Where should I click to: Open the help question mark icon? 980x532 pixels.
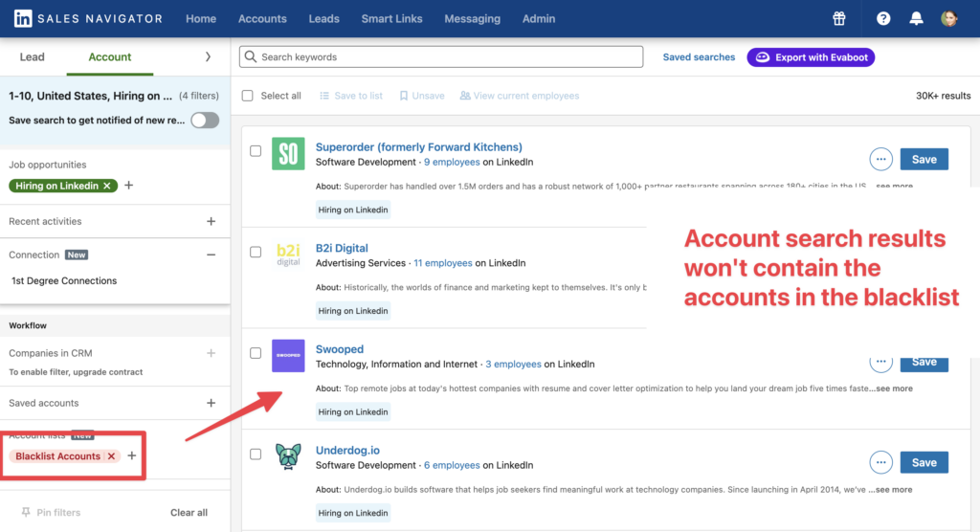tap(883, 19)
